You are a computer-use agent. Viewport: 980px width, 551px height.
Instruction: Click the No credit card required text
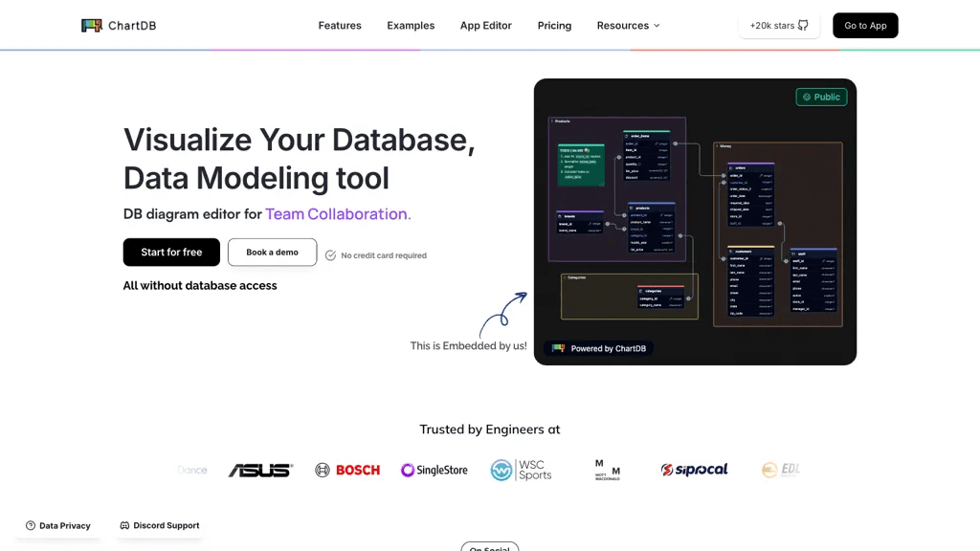[x=384, y=255]
